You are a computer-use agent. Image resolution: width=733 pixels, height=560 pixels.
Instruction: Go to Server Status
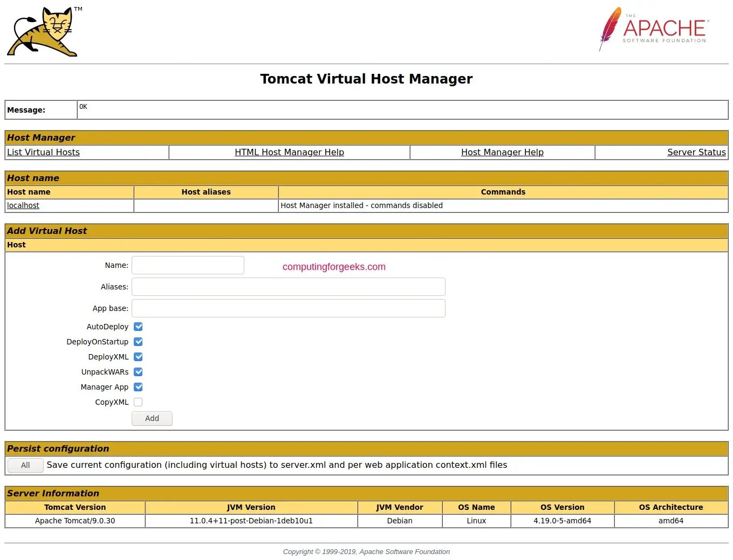pos(696,153)
